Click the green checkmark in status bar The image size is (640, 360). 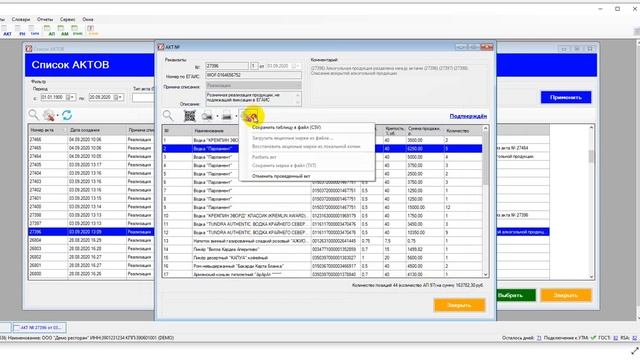pyautogui.click(x=593, y=338)
